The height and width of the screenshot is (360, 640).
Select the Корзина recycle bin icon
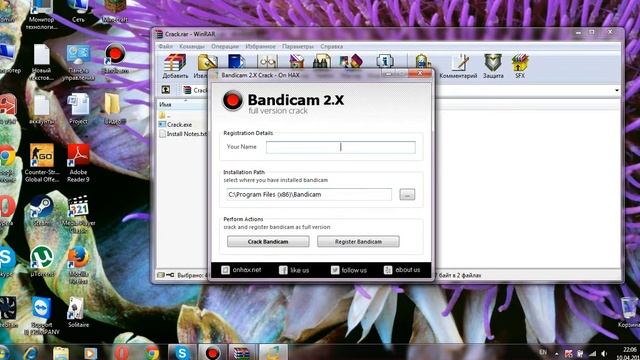coord(629,313)
